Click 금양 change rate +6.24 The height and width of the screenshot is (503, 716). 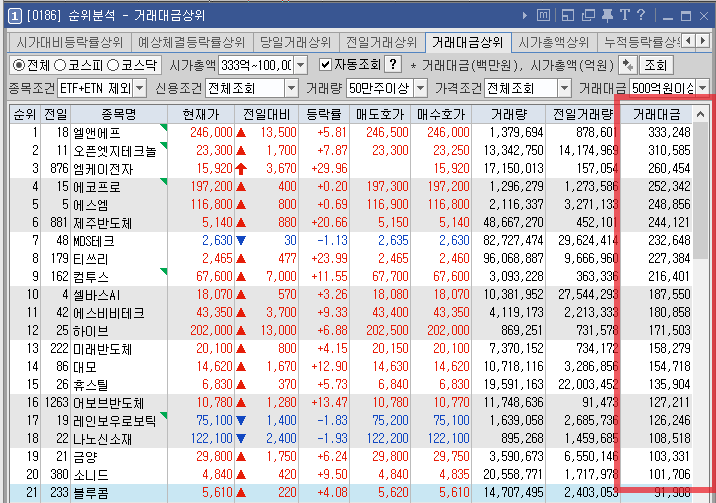pos(332,456)
